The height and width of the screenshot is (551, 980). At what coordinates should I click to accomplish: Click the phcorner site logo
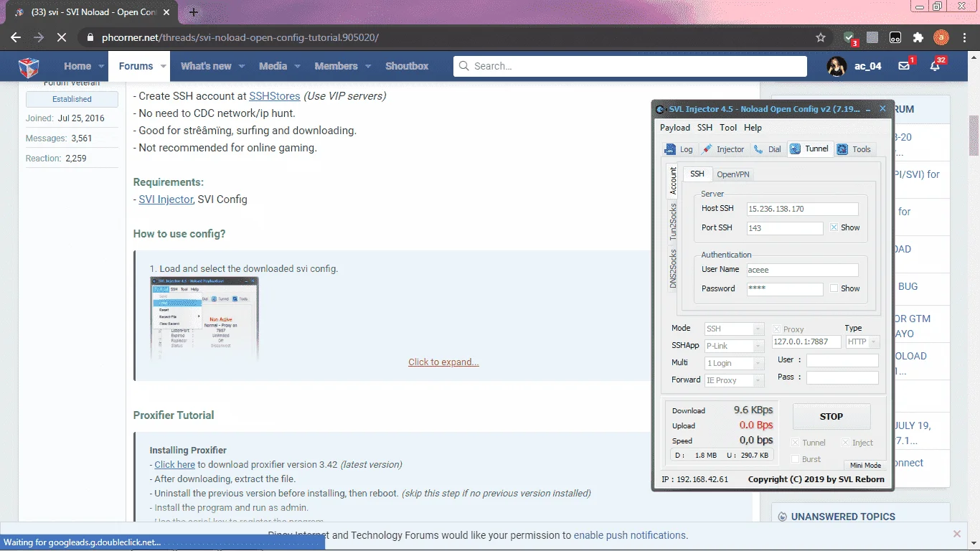[x=29, y=67]
